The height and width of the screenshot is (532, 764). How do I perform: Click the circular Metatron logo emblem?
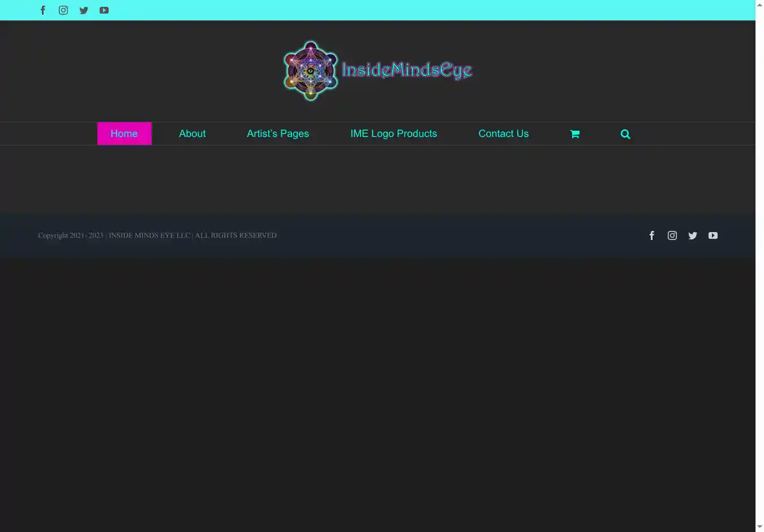click(310, 71)
